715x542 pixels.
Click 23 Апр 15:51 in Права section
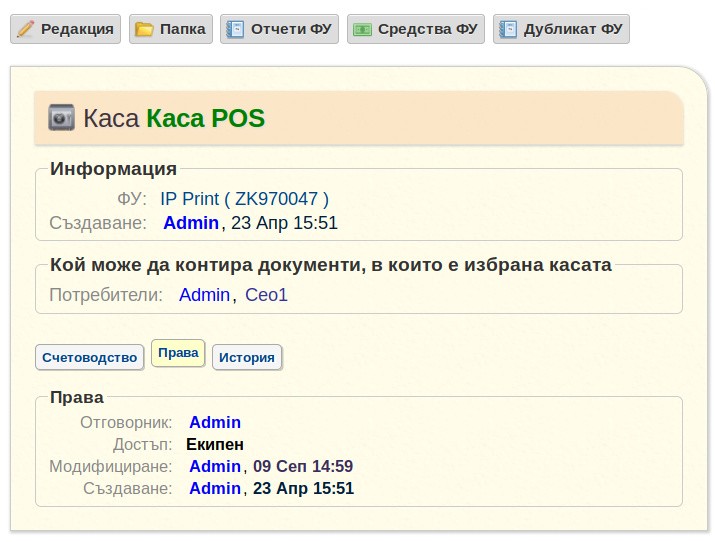click(303, 488)
